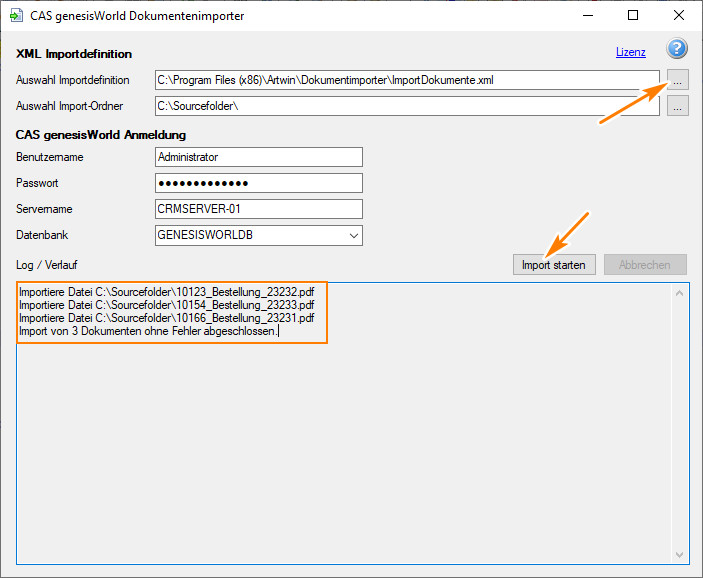This screenshot has height=578, width=703.
Task: Click log line 10166_Bestellung_23231.pdf
Action: (166, 318)
